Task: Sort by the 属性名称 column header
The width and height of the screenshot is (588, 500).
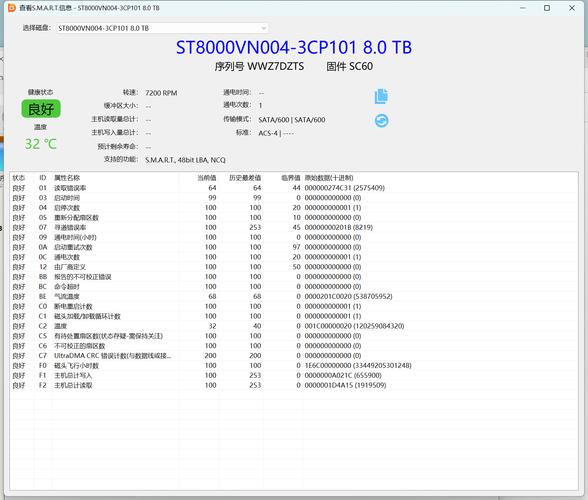Action: pyautogui.click(x=67, y=178)
